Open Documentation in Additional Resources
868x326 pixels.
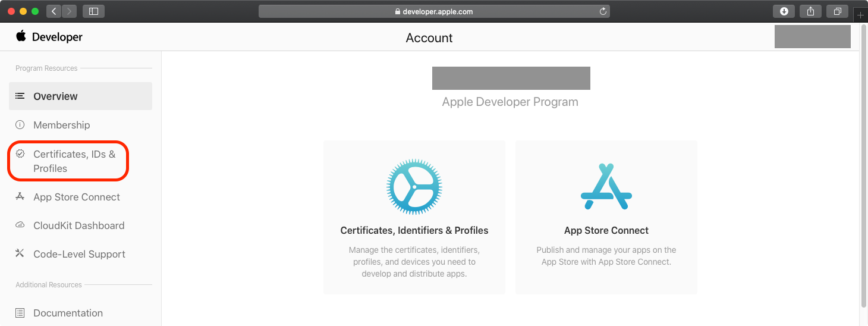tap(68, 313)
